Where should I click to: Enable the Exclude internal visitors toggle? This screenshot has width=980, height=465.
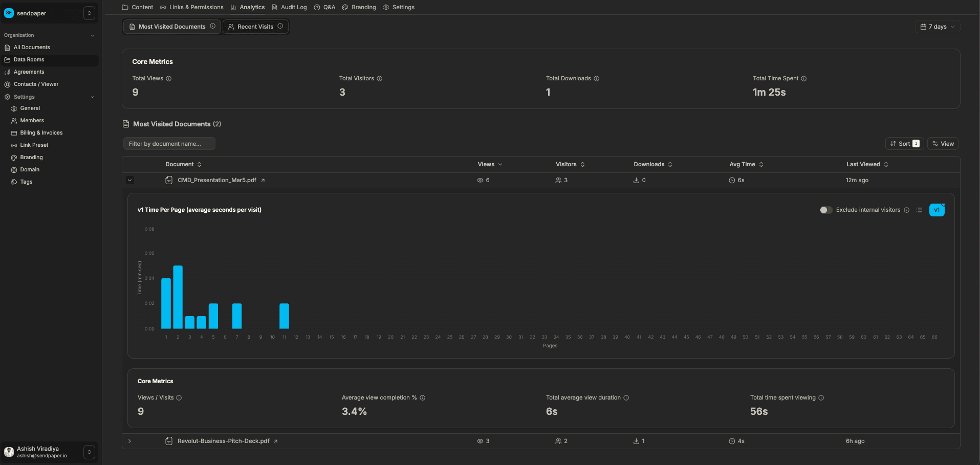(x=825, y=210)
